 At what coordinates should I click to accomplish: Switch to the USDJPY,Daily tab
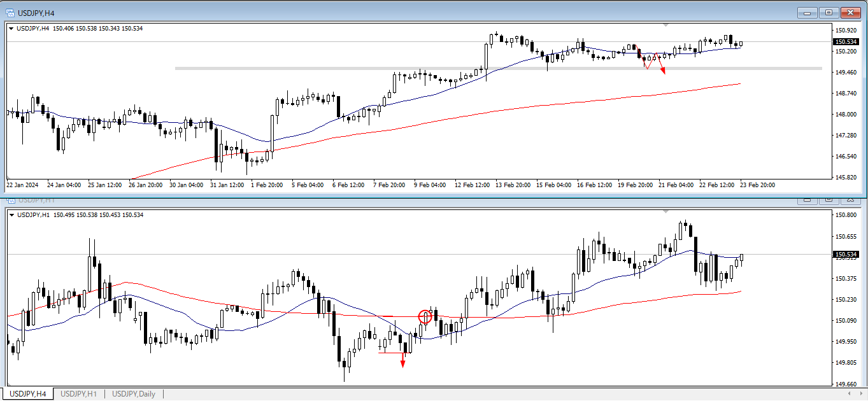tap(133, 394)
